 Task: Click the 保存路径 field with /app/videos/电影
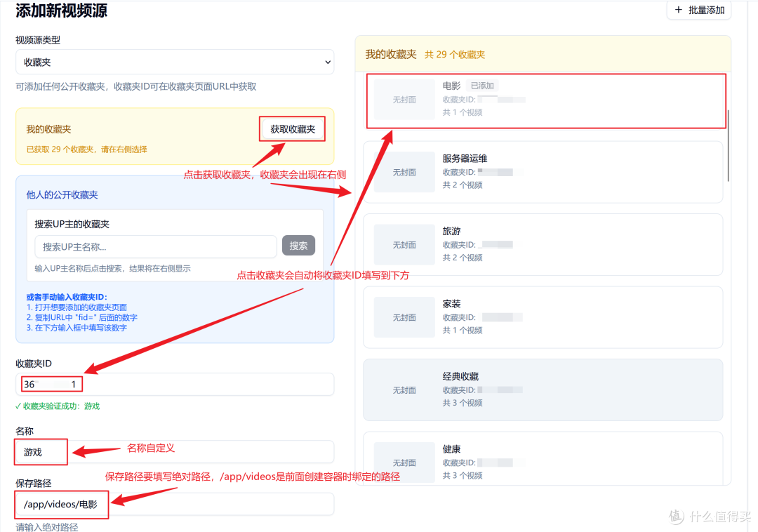click(175, 504)
